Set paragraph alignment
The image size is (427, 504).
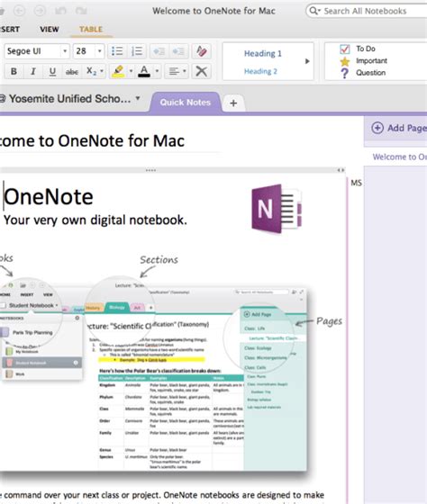pos(174,71)
